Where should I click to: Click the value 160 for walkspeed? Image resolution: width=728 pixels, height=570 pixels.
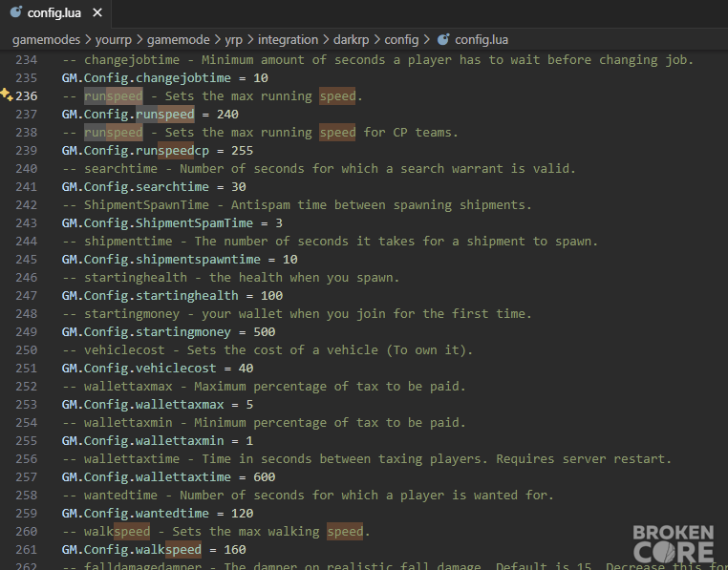click(235, 550)
